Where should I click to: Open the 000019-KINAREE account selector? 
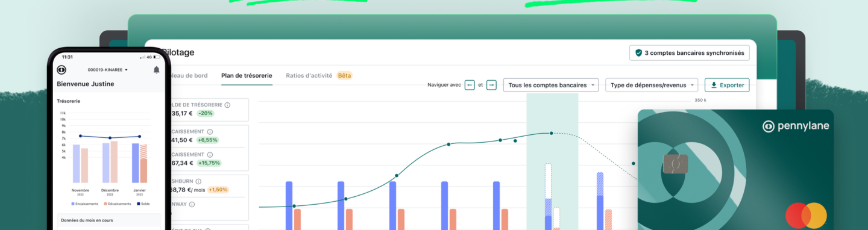click(x=108, y=70)
